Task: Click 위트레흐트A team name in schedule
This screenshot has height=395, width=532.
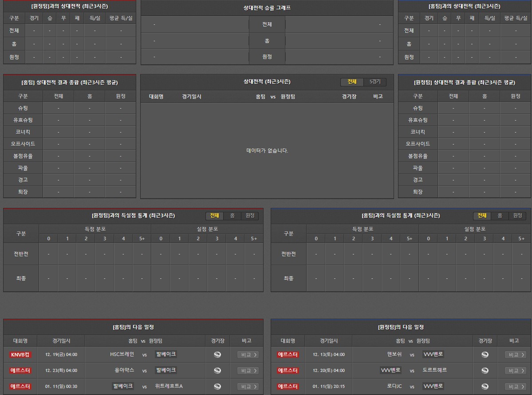Action: pos(169,387)
